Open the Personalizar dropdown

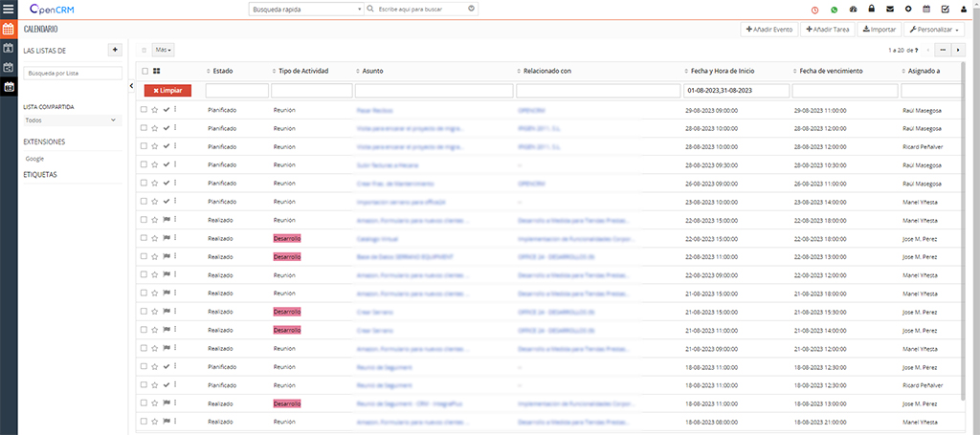(936, 30)
